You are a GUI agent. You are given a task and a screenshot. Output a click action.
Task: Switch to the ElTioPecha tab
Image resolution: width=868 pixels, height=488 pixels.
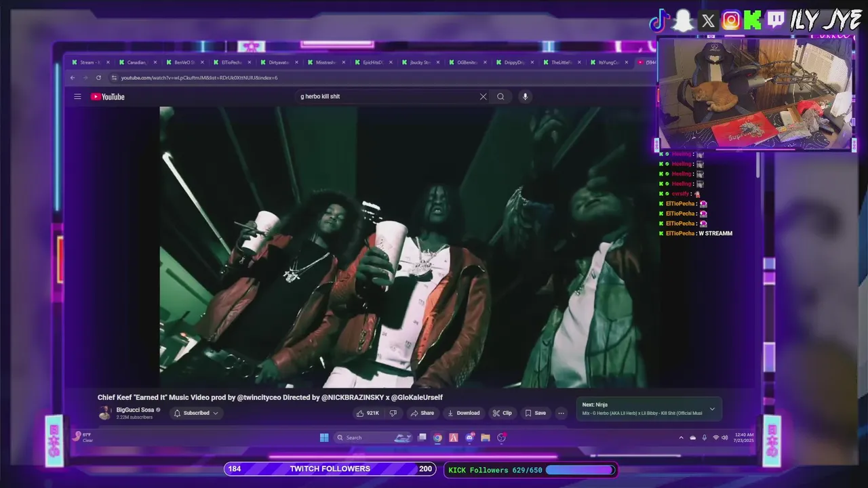(231, 62)
